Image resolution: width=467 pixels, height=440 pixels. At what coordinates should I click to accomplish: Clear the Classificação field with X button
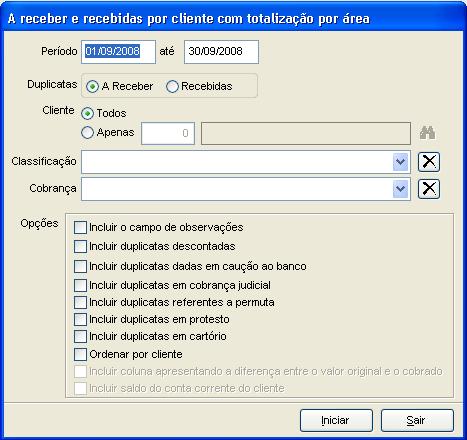point(429,162)
